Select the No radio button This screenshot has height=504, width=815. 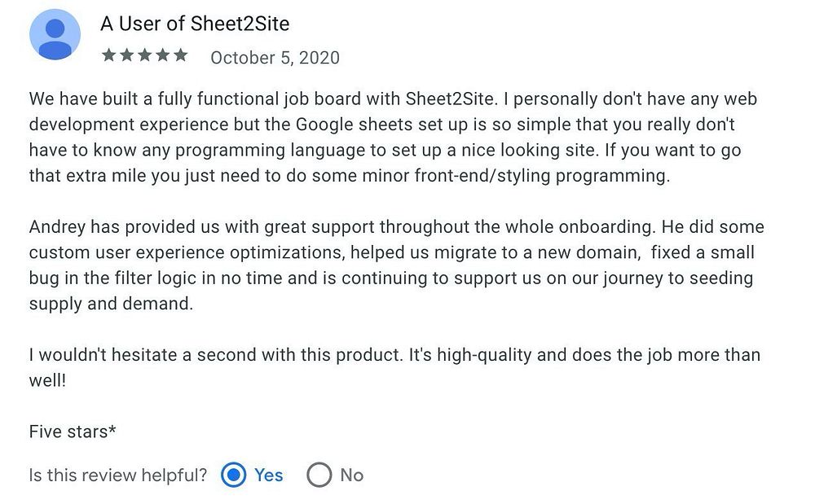pos(319,475)
